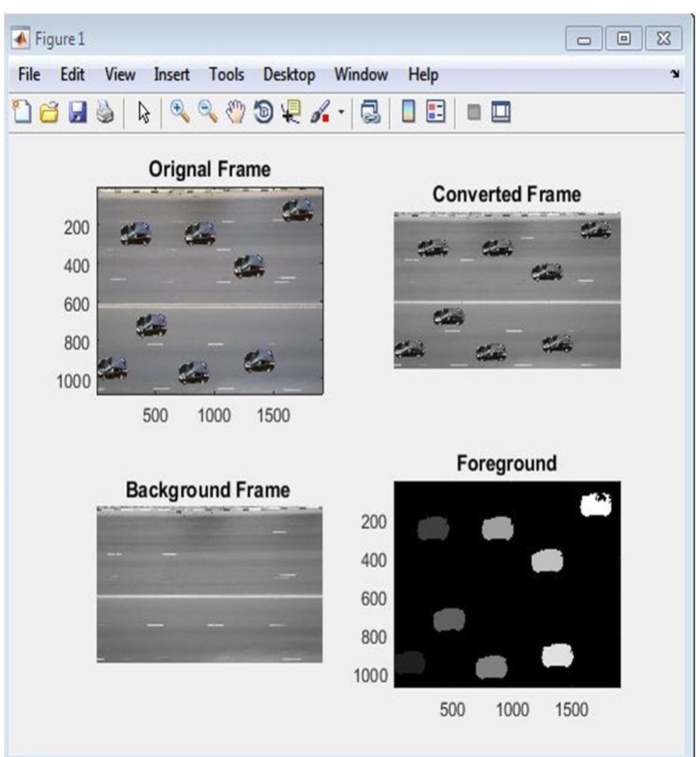Click the white blob in Foreground plot
The width and height of the screenshot is (700, 757).
(596, 504)
